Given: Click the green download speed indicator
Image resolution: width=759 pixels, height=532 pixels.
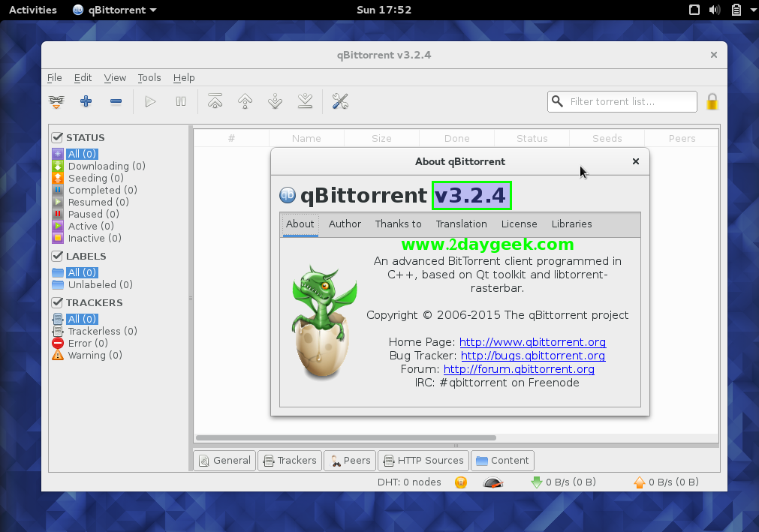Looking at the screenshot, I should click(x=564, y=482).
